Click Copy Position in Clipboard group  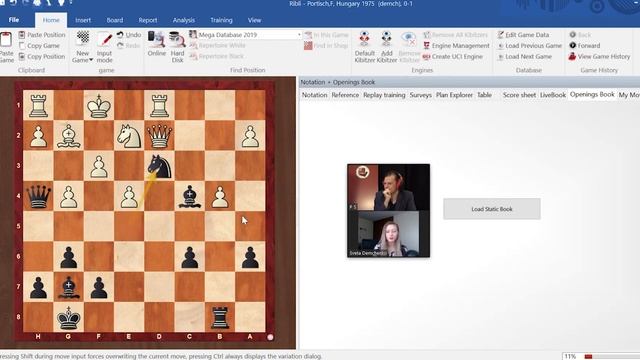tap(42, 56)
